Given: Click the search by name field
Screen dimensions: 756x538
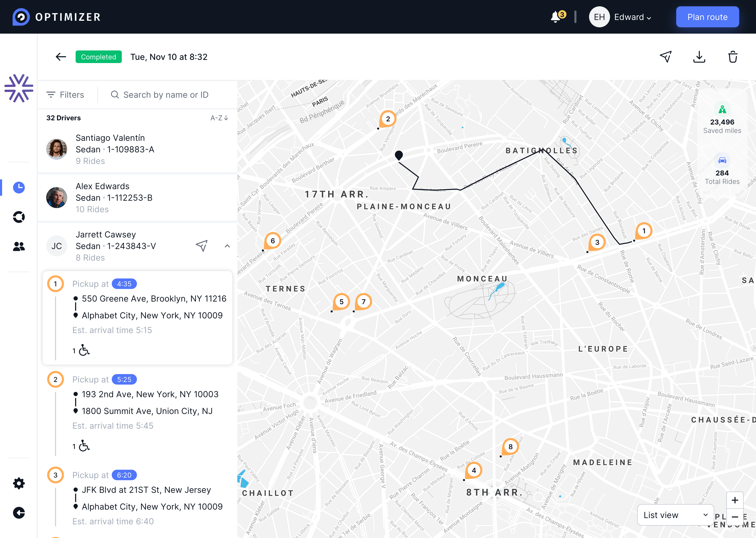Looking at the screenshot, I should [165, 95].
